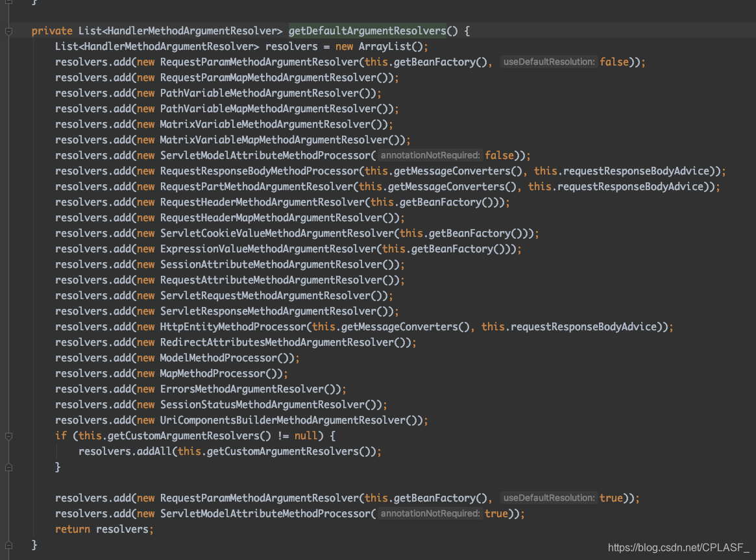Screen dimensions: 756x560
Task: Click RequestParamMapMethodArgumentResolver class name
Action: tap(268, 78)
